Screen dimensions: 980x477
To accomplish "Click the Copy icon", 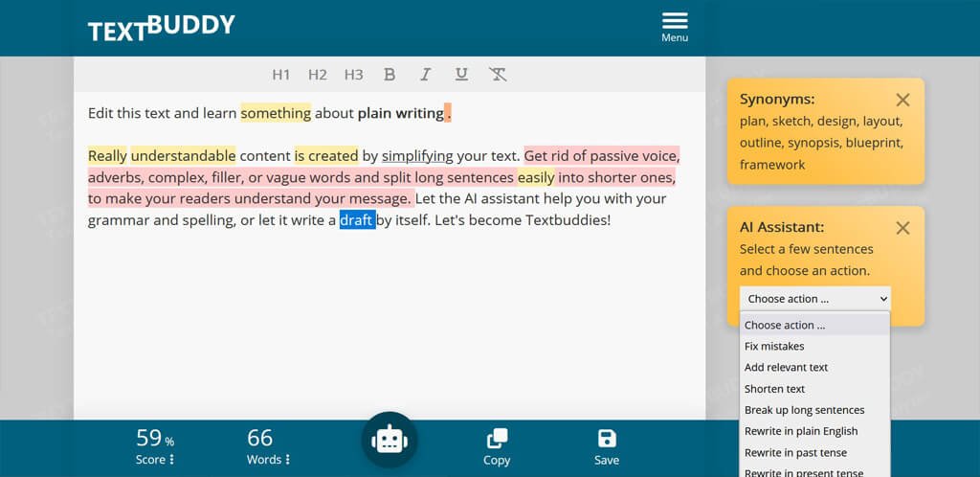I will [x=497, y=439].
